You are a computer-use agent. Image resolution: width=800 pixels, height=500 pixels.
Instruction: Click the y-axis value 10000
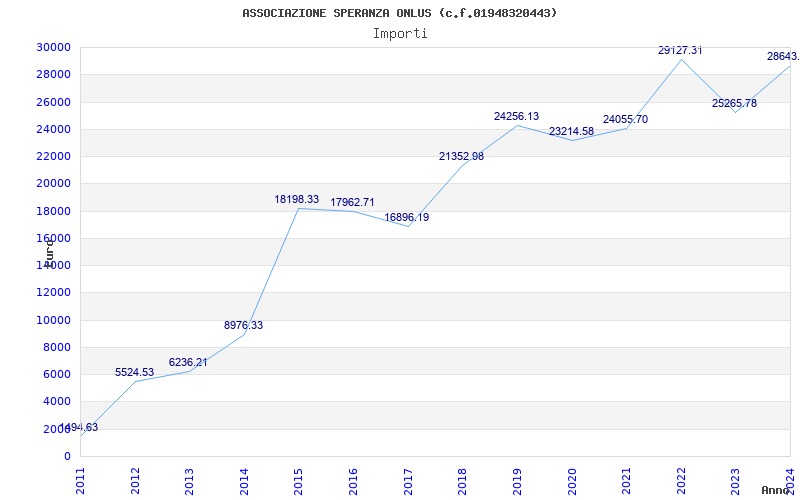point(53,320)
